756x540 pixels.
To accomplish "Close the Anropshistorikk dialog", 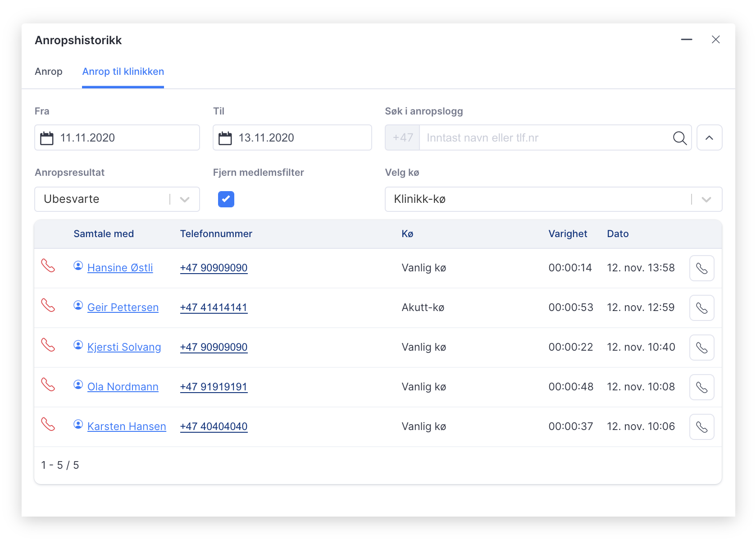I will 715,40.
